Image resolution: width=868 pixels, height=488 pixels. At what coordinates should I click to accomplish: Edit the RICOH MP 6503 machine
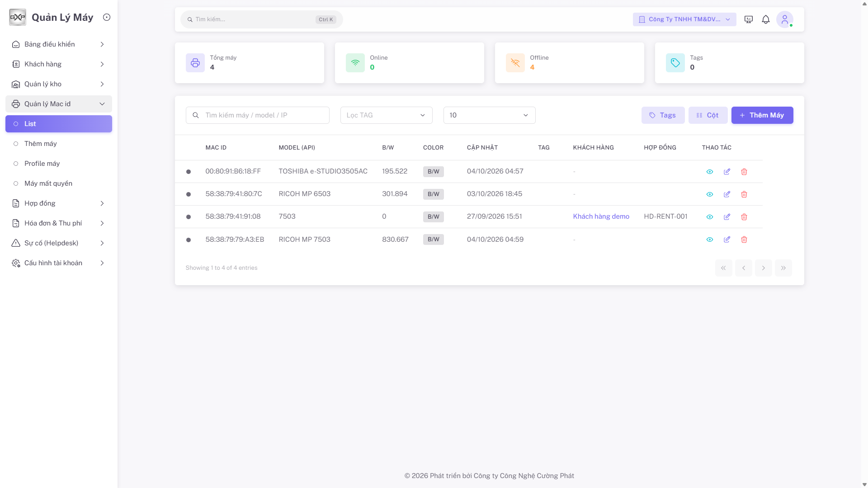click(727, 194)
